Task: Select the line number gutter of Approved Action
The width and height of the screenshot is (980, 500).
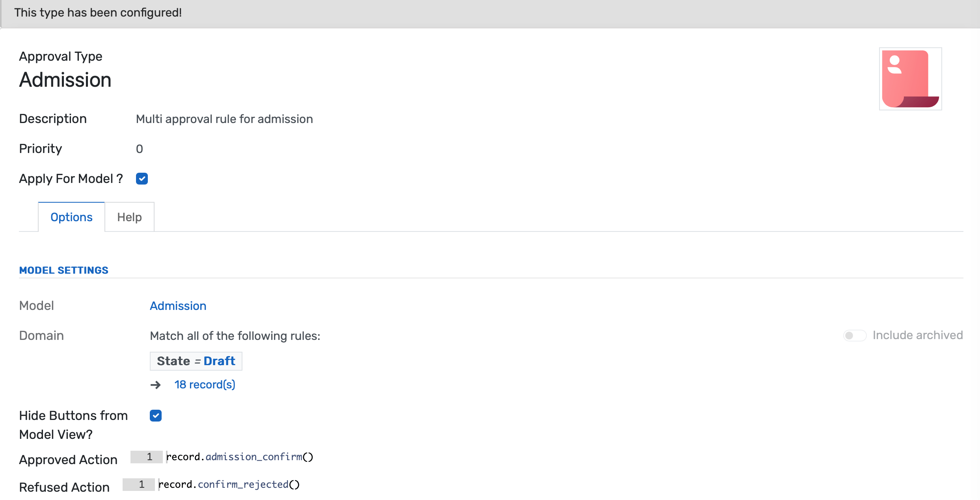Action: 147,457
